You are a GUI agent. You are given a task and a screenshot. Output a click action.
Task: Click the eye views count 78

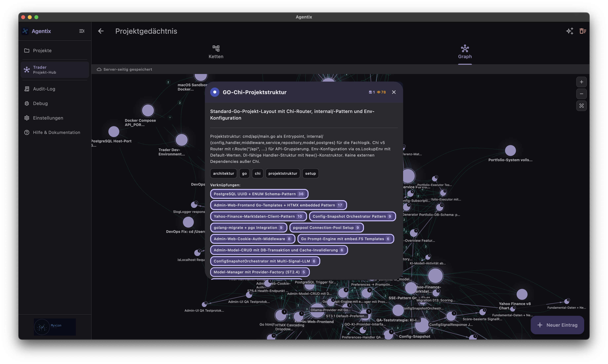point(381,92)
